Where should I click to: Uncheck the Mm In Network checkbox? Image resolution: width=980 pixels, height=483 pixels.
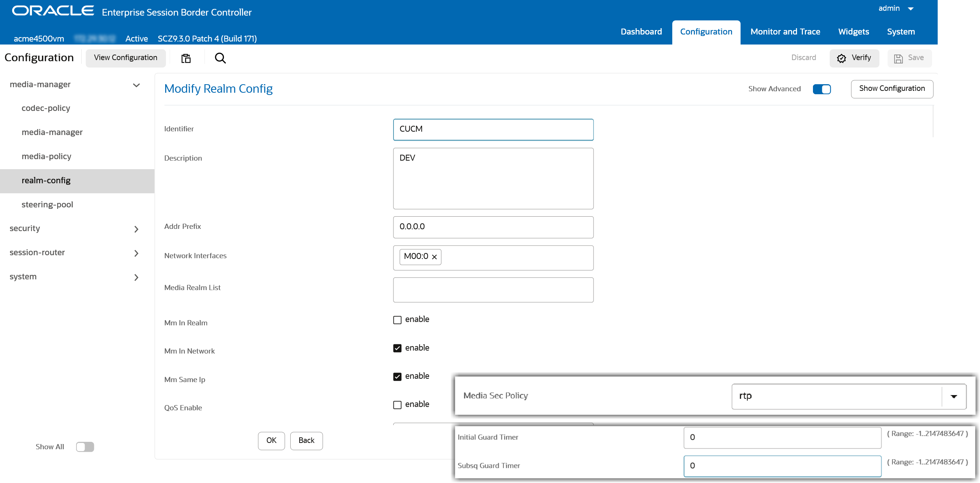[x=397, y=348]
